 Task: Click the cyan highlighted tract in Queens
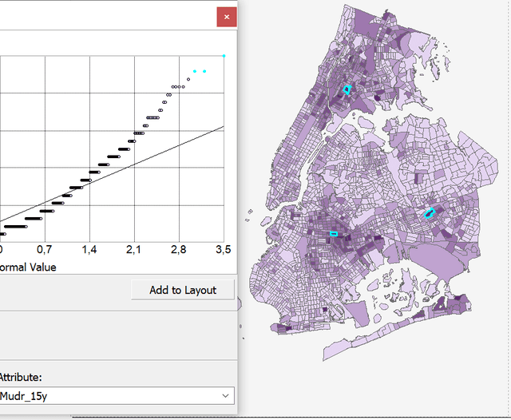(430, 213)
